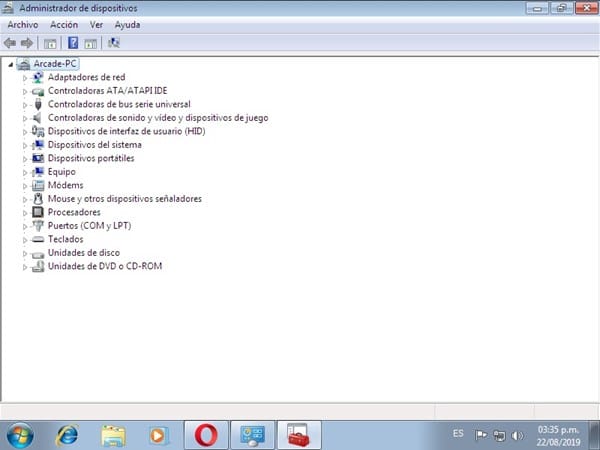Click the show/hide console tree toolbar icon
600x450 pixels.
(50, 43)
